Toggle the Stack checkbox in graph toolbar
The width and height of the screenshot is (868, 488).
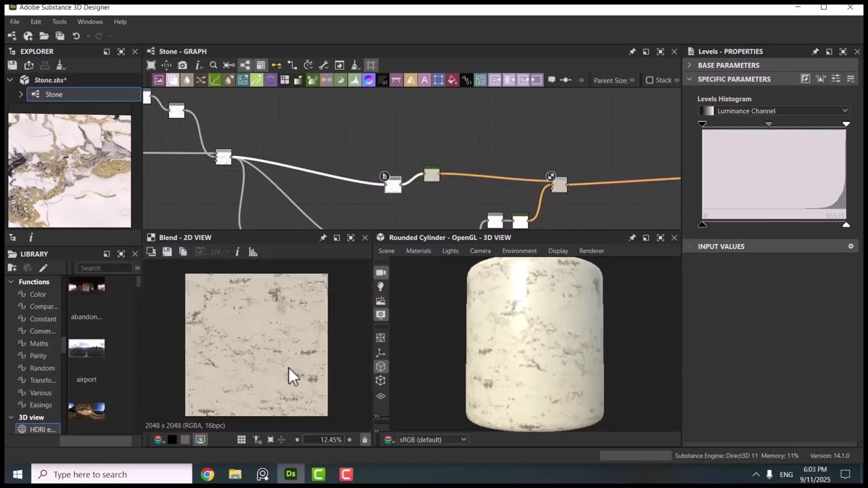point(649,80)
